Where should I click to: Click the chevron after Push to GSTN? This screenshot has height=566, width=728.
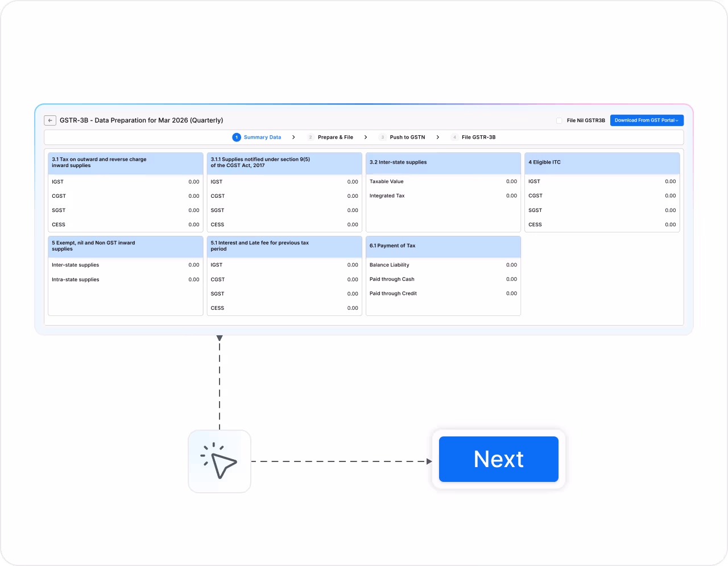point(438,138)
